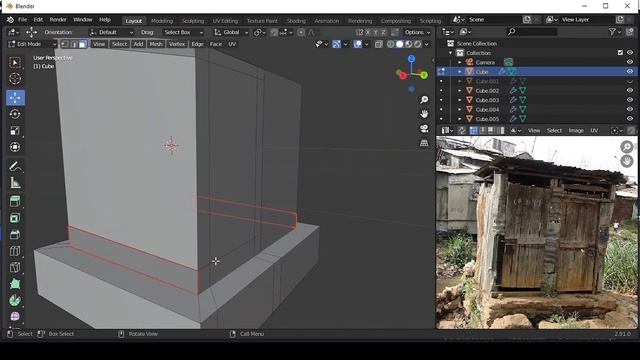The image size is (640, 360).
Task: Expand Cube.003 in outliner
Action: click(460, 100)
